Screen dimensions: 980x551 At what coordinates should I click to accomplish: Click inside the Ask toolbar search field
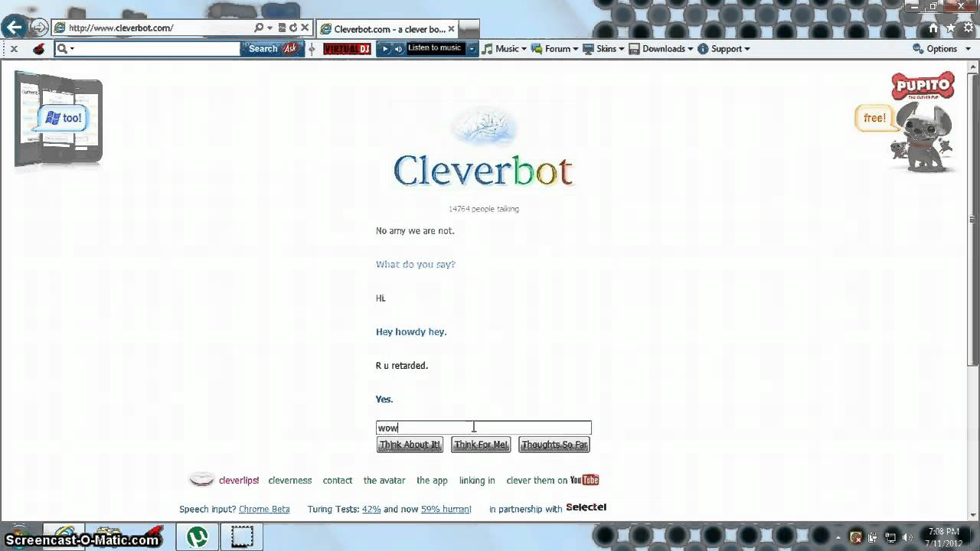click(158, 49)
